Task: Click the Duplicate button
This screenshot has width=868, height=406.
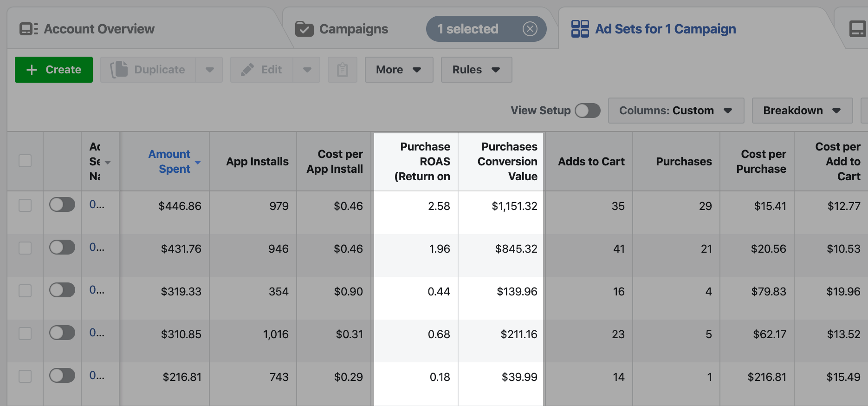Action: coord(148,70)
